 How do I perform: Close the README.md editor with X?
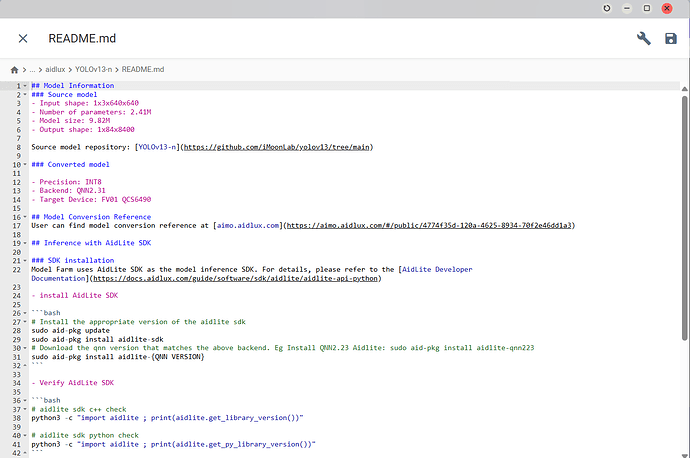tap(23, 39)
